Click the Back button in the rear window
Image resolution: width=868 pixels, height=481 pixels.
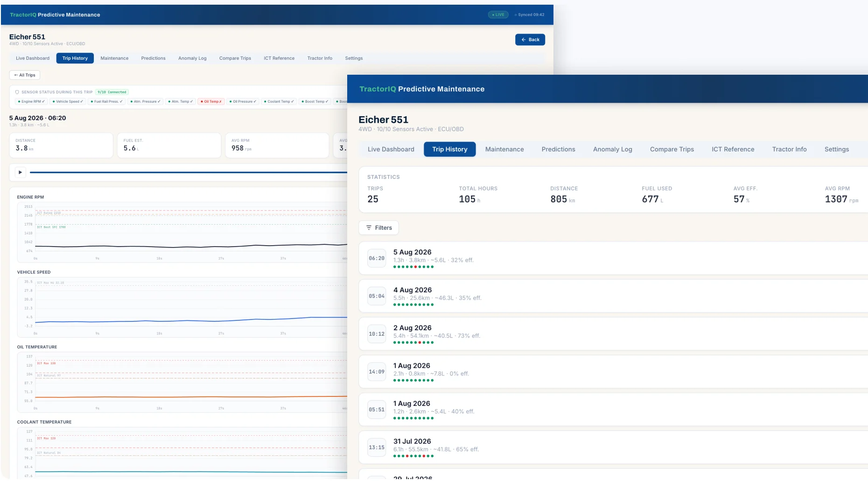click(530, 40)
